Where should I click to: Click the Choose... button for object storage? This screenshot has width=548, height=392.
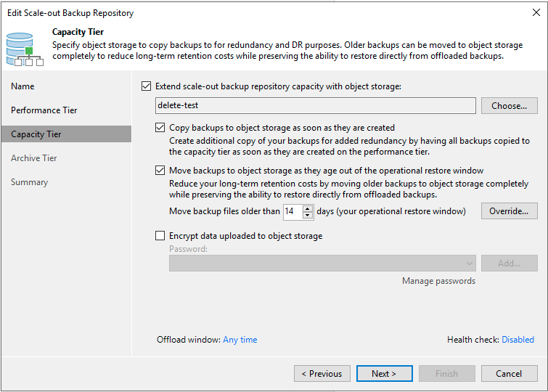[510, 105]
